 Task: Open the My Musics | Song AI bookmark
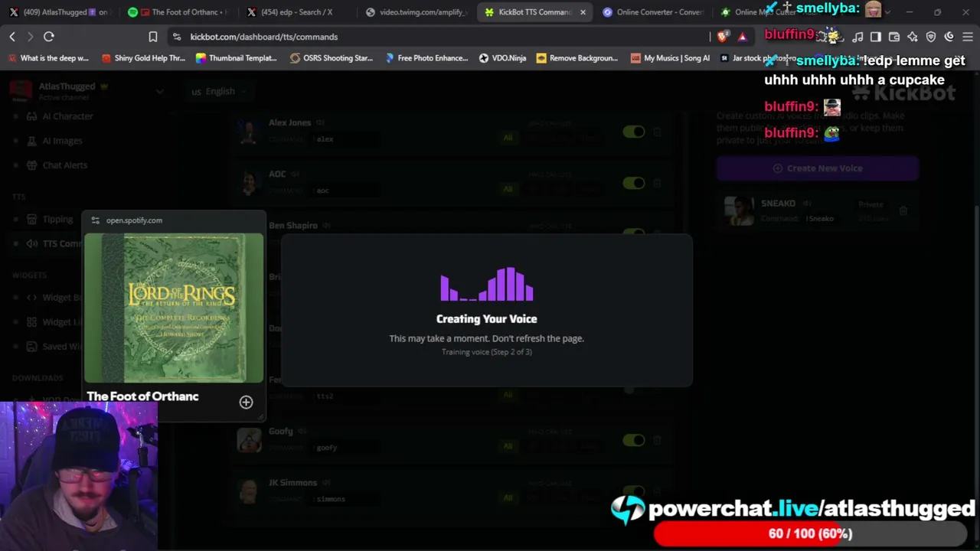click(671, 58)
